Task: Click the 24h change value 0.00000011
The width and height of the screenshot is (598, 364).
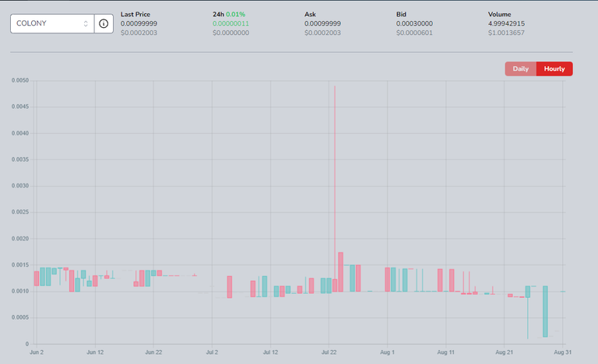Action: tap(230, 23)
